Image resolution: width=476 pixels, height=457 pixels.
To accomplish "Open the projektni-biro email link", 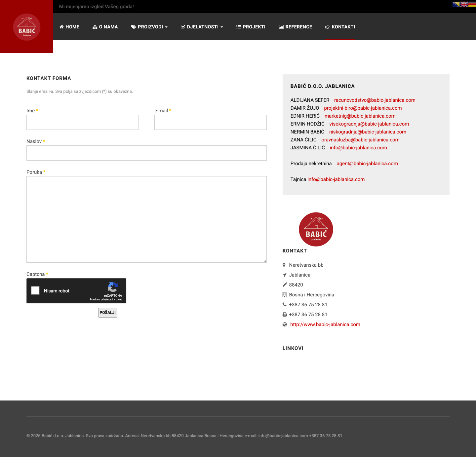I will click(363, 108).
